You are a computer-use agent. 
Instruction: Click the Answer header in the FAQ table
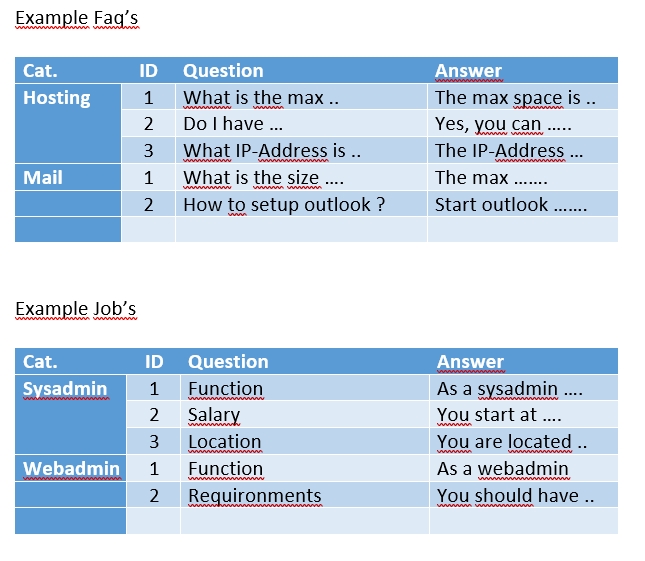tap(468, 71)
